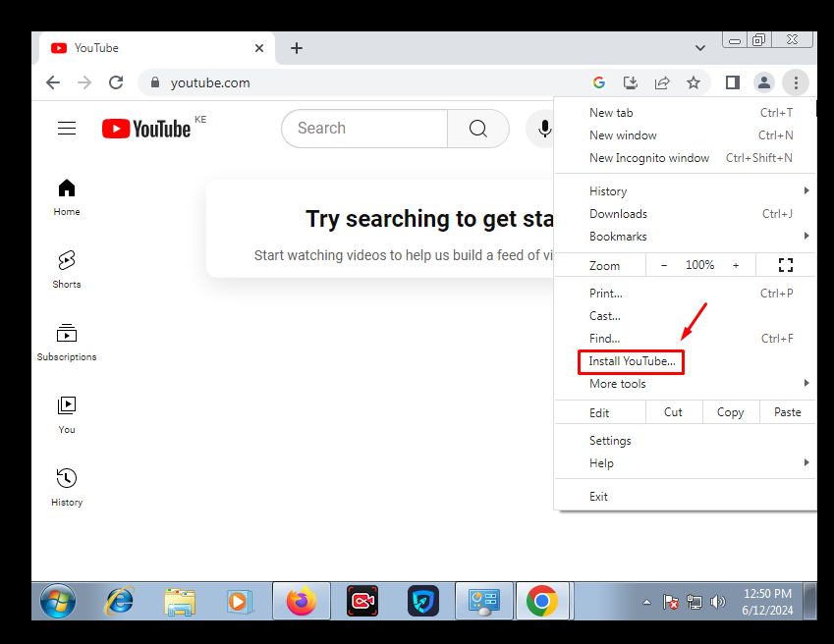834x644 pixels.
Task: Decrease zoom with minus button
Action: point(664,265)
